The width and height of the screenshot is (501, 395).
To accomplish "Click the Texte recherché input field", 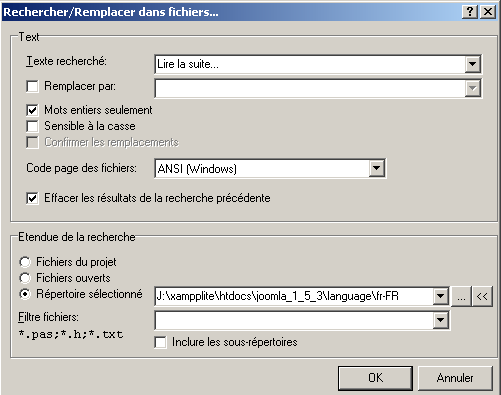I will [x=310, y=64].
